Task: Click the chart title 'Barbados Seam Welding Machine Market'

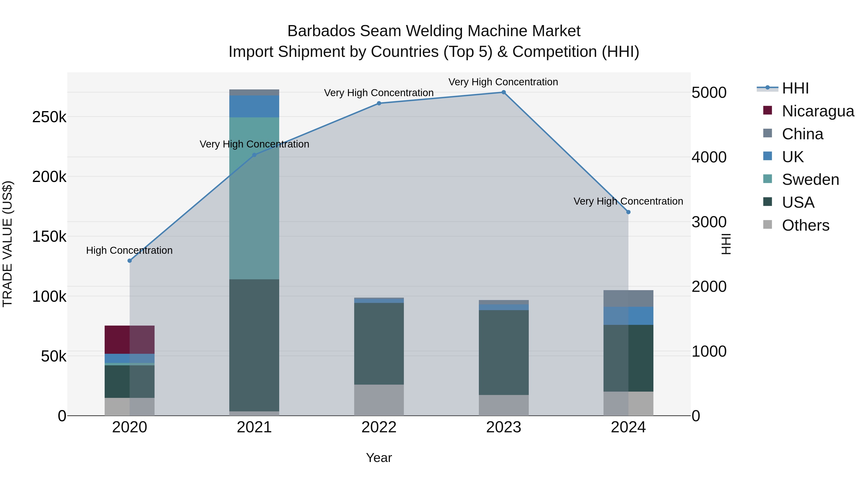Action: click(434, 31)
